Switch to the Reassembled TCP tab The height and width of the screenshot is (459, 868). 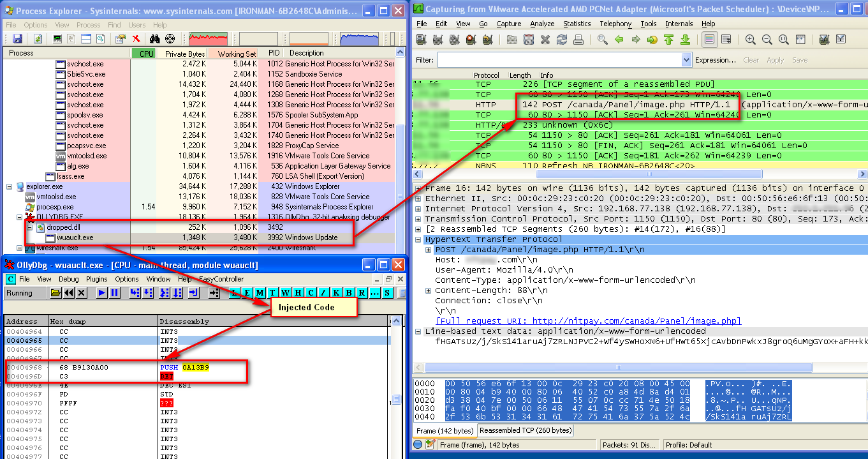coord(526,430)
